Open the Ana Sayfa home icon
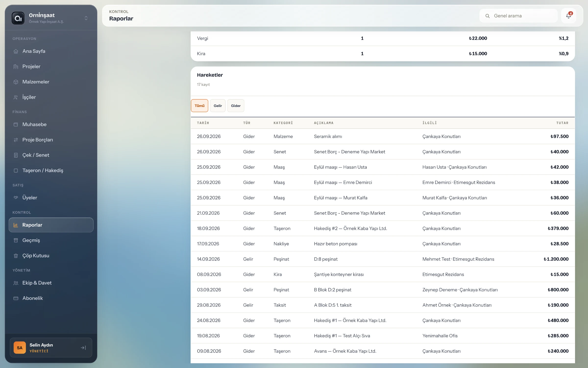Viewport: 588px width, 368px height. click(16, 51)
